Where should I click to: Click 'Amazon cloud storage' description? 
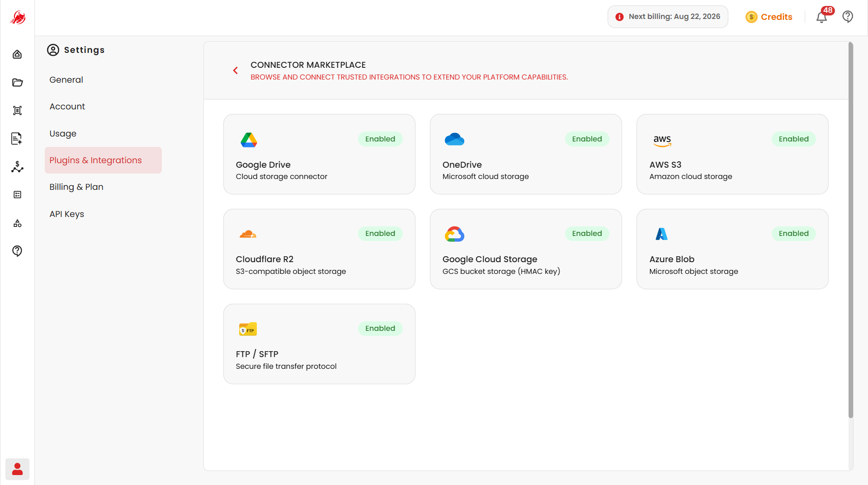[691, 177]
